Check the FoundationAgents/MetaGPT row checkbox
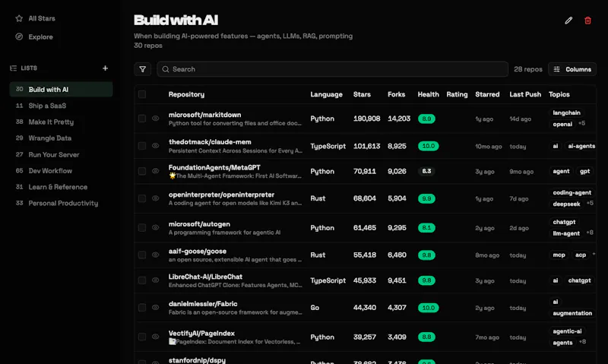 pos(142,171)
